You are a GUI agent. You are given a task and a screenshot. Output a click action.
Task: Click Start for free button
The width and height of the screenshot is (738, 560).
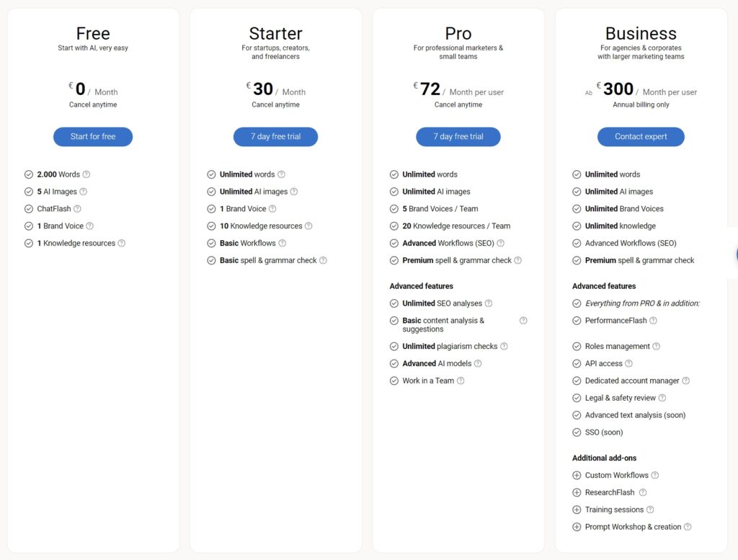(x=93, y=136)
